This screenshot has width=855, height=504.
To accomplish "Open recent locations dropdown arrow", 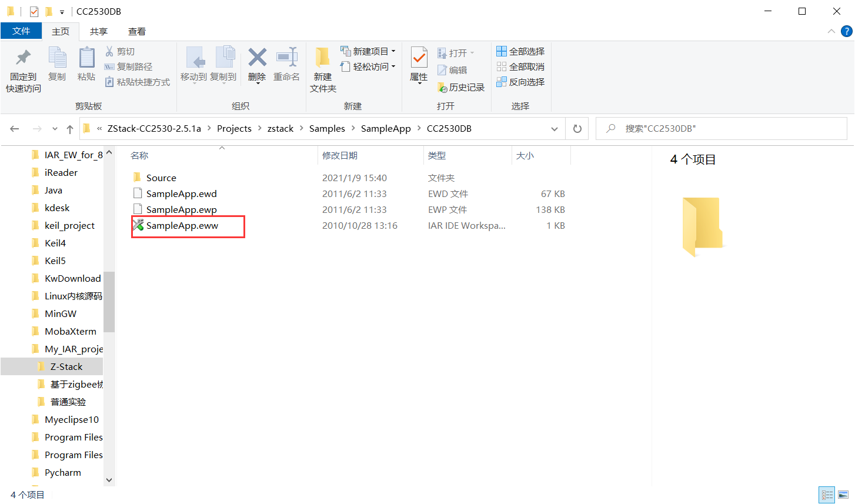I will (x=55, y=129).
